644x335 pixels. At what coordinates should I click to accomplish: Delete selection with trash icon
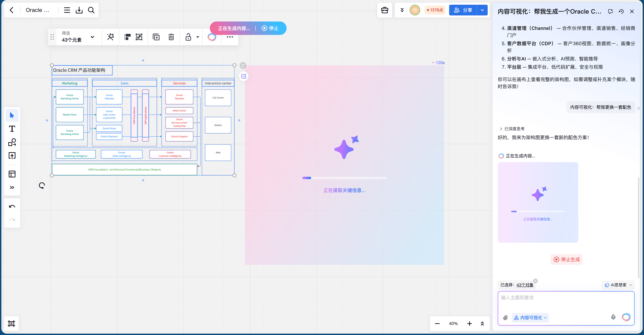(x=171, y=37)
